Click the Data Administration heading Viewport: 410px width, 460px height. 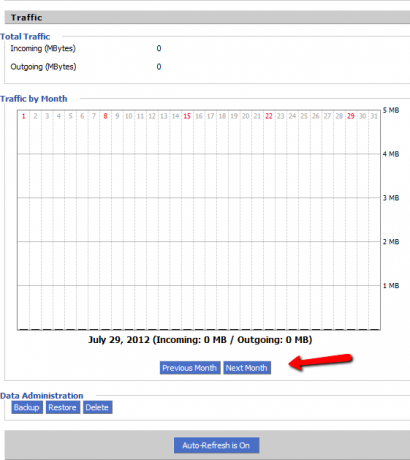point(42,396)
